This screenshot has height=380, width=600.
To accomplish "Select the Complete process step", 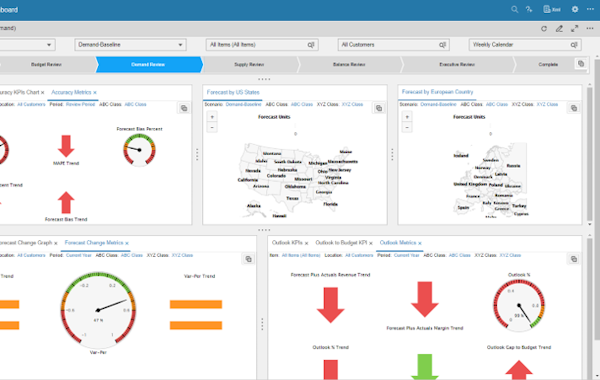I will pyautogui.click(x=548, y=64).
